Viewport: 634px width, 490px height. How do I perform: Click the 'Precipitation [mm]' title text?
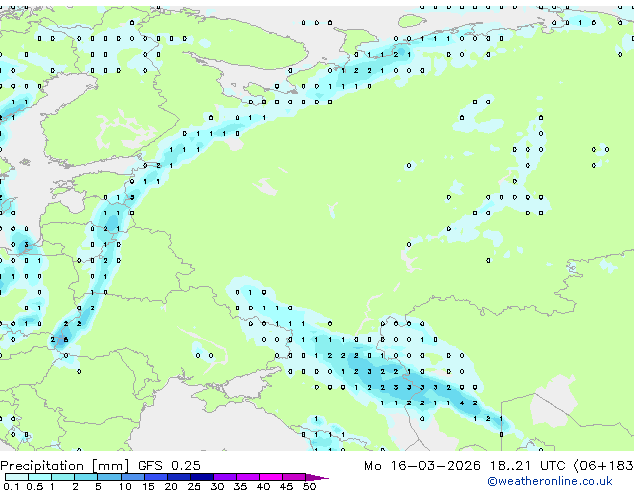pos(65,466)
